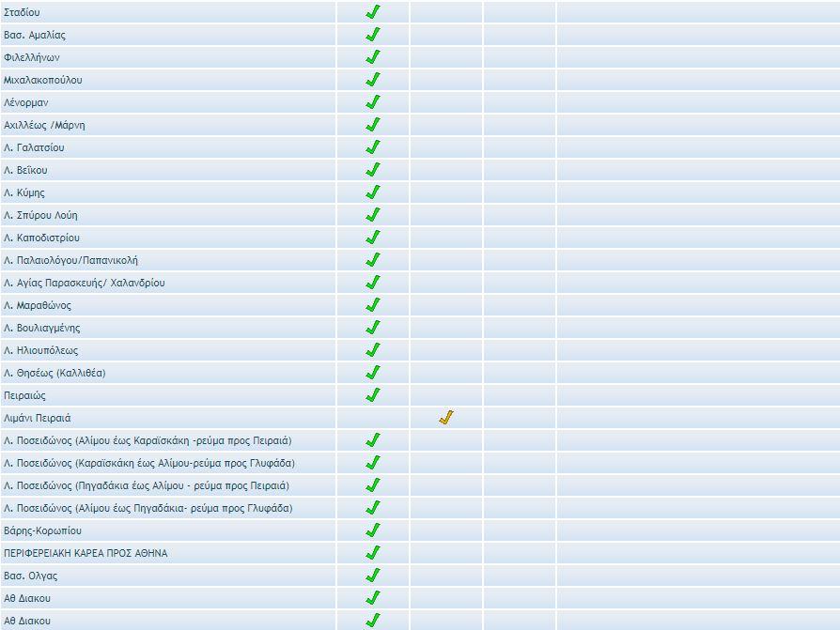Click the green checkmark for Σταδίου
Viewport: 840px width, 630px height.
[372, 12]
